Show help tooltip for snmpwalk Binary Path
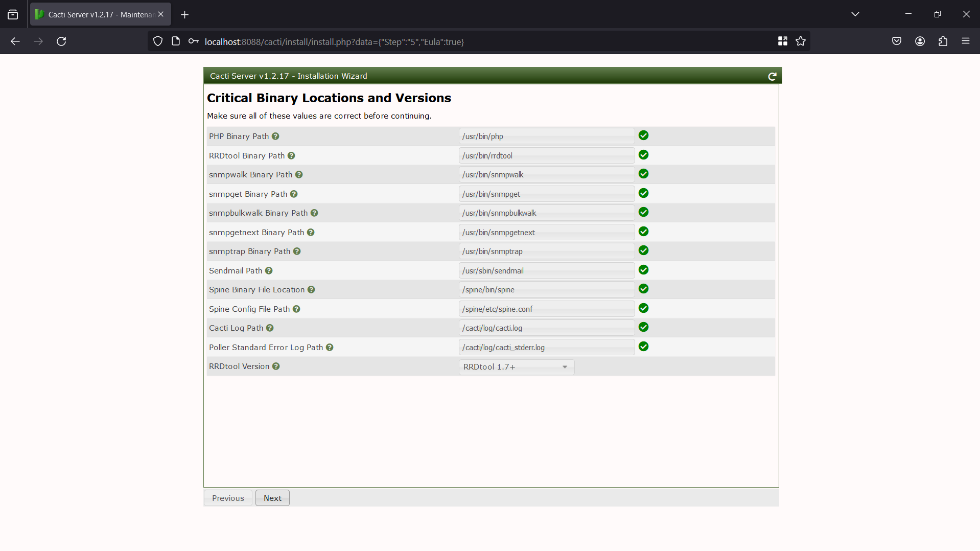The height and width of the screenshot is (551, 980). click(299, 175)
